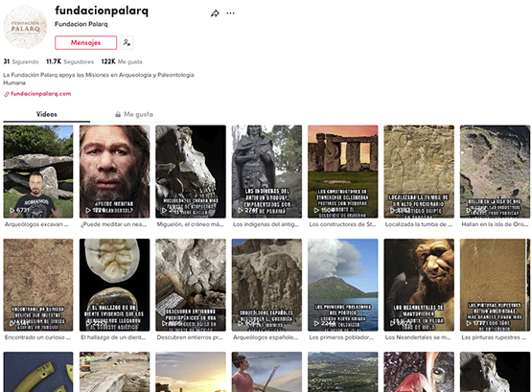The image size is (532, 392).
Task: Click caption 'Hallan en la isla de Ons...'
Action: coord(495,224)
